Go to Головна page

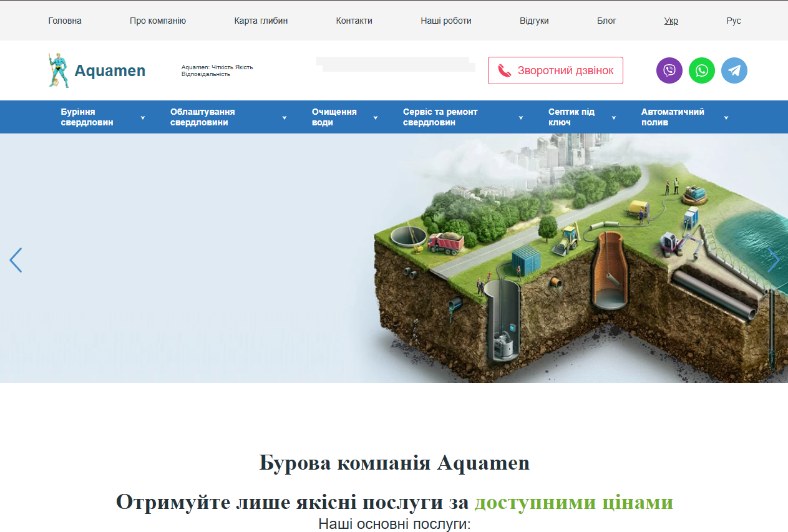pyautogui.click(x=65, y=21)
